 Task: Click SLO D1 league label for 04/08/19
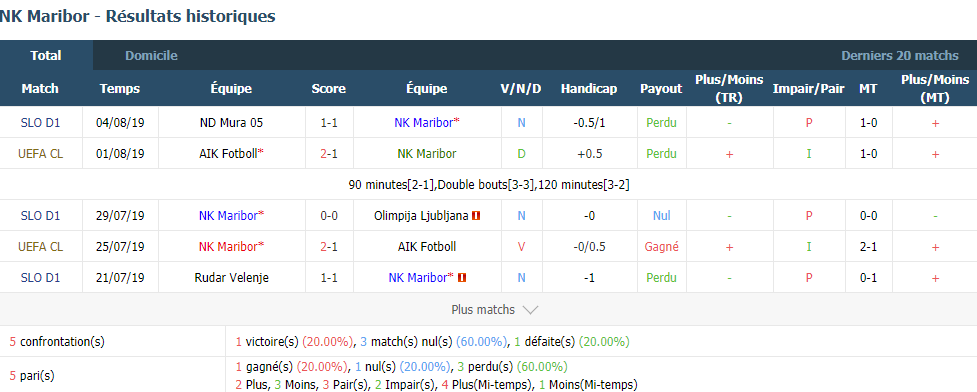(41, 123)
